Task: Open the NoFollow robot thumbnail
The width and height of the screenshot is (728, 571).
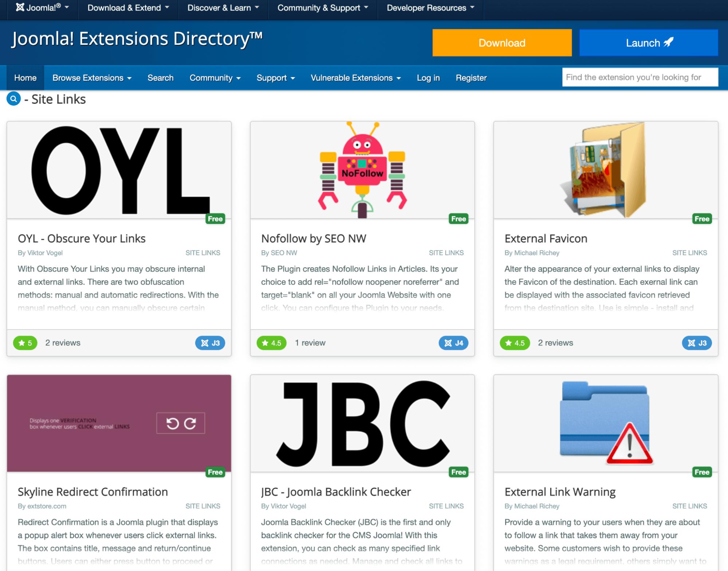Action: 362,170
